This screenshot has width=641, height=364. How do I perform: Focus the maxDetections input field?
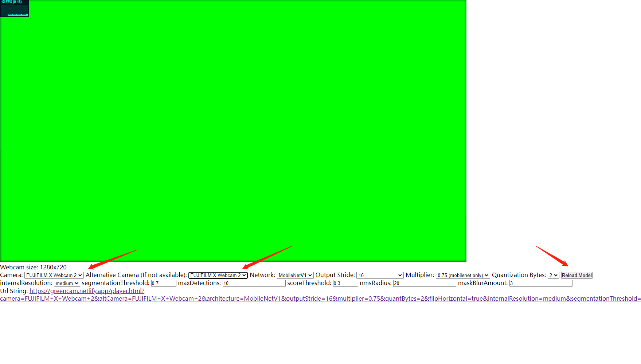(x=254, y=283)
